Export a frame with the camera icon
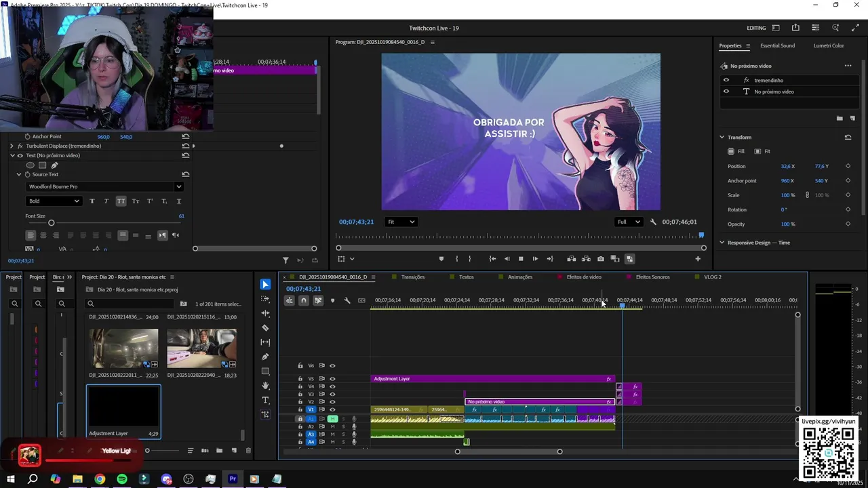This screenshot has width=868, height=488. (x=601, y=259)
